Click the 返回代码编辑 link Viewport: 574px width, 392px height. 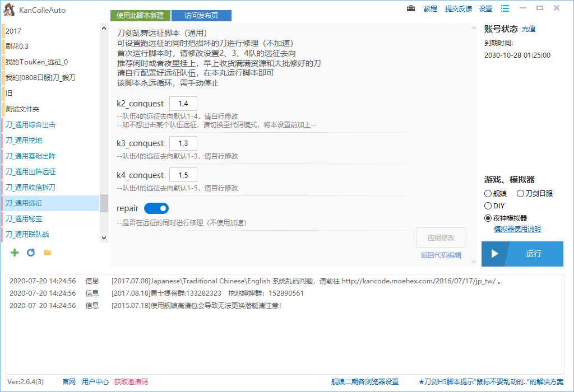click(x=441, y=255)
